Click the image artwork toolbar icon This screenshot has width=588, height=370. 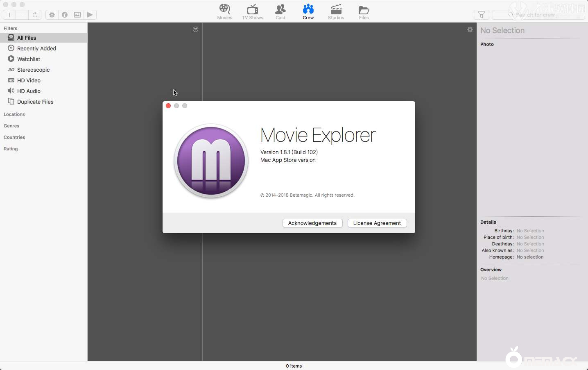77,15
